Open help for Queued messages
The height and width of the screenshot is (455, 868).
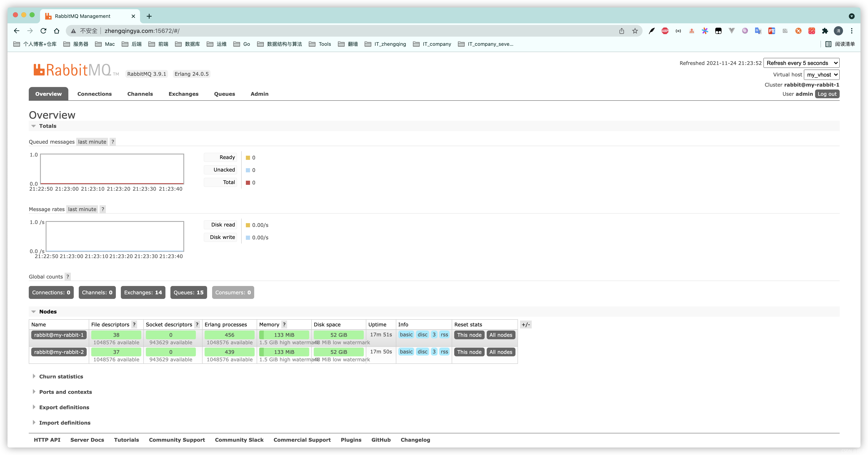[x=113, y=142]
